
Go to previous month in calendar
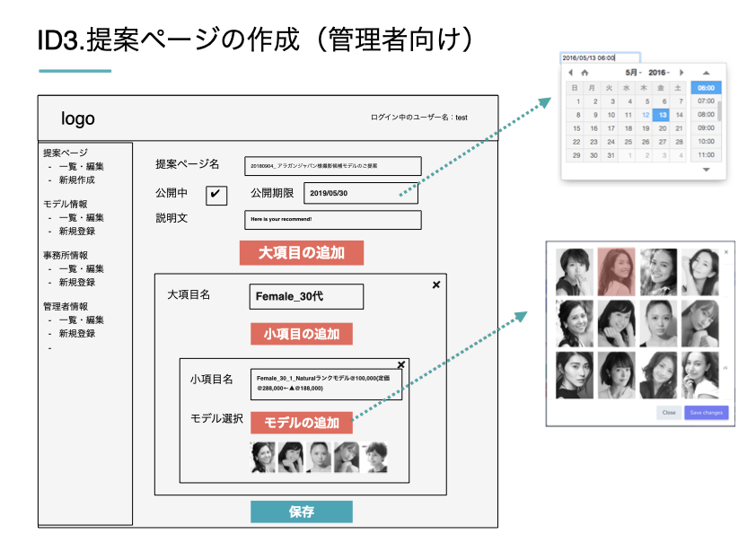[x=570, y=73]
